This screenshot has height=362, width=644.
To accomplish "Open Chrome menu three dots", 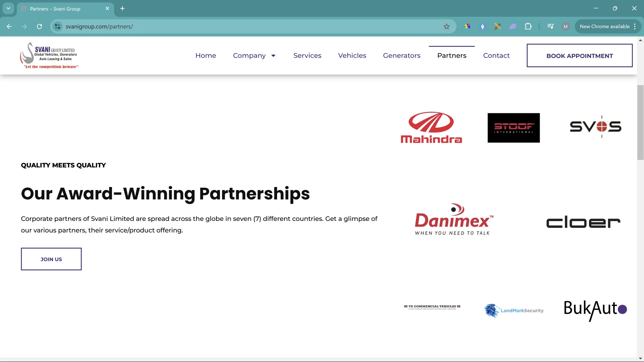I will point(635,26).
